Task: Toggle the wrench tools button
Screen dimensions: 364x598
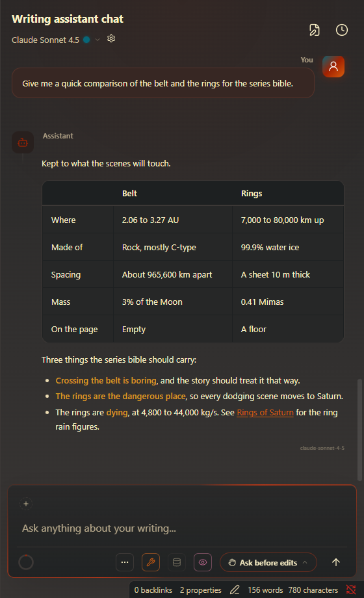Action: point(151,562)
